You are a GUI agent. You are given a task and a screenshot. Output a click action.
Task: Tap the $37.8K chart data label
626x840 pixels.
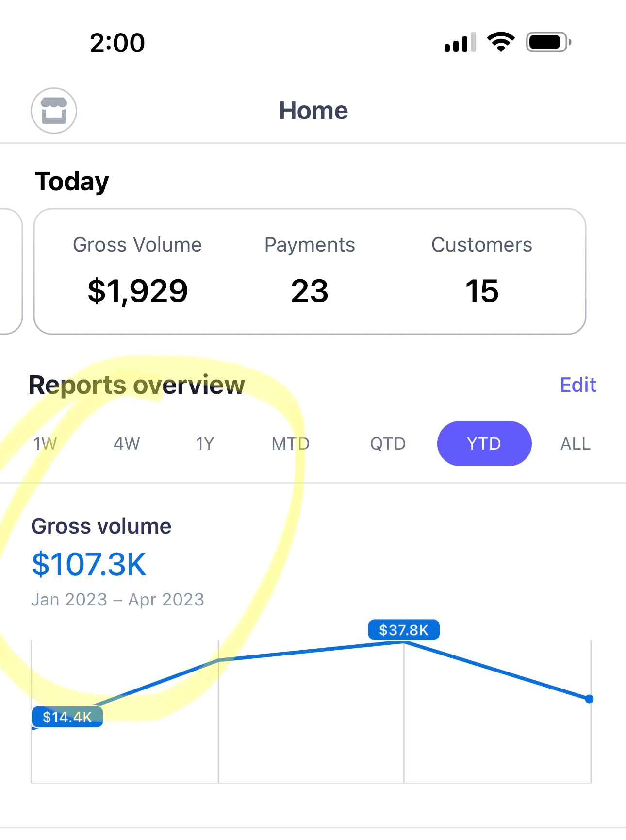[404, 630]
